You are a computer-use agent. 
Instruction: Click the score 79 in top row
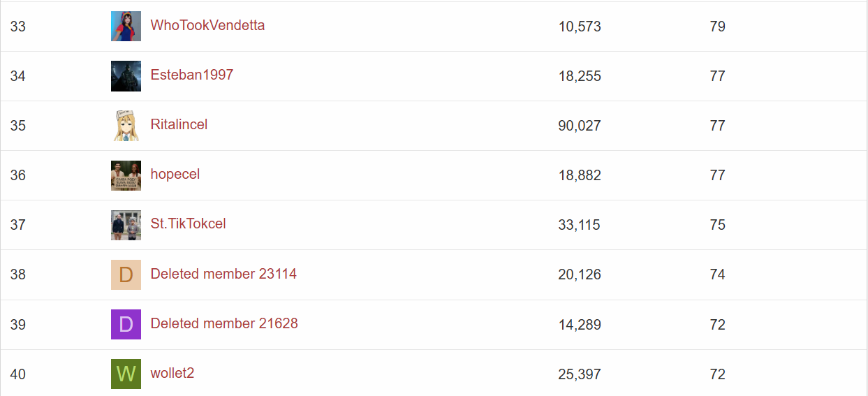[717, 27]
